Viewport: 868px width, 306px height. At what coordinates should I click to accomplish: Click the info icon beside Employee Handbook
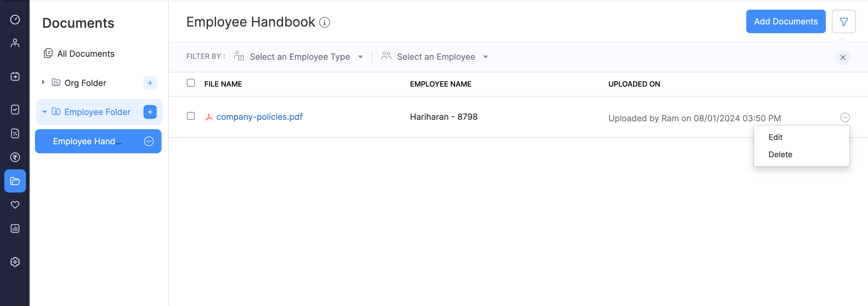pos(325,23)
